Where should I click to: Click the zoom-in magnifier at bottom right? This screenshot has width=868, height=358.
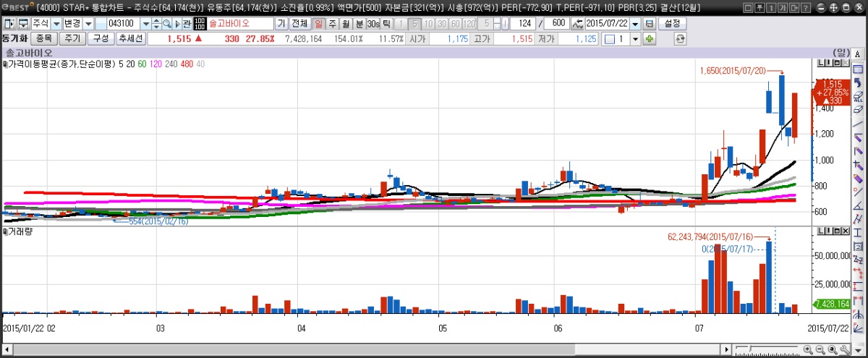coord(807,350)
